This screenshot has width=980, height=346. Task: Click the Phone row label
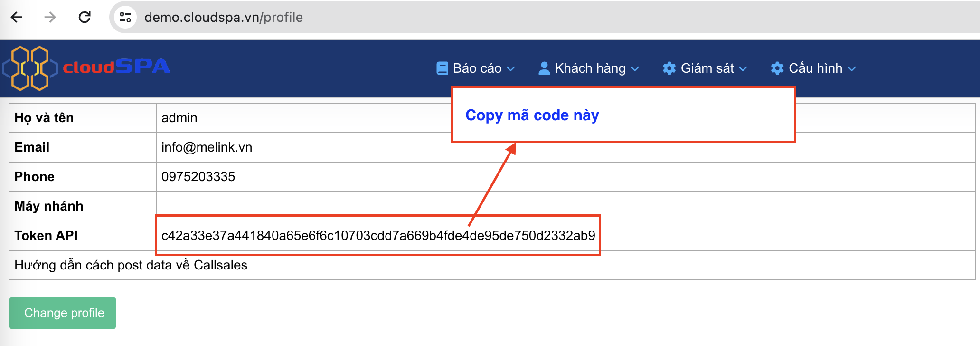34,177
